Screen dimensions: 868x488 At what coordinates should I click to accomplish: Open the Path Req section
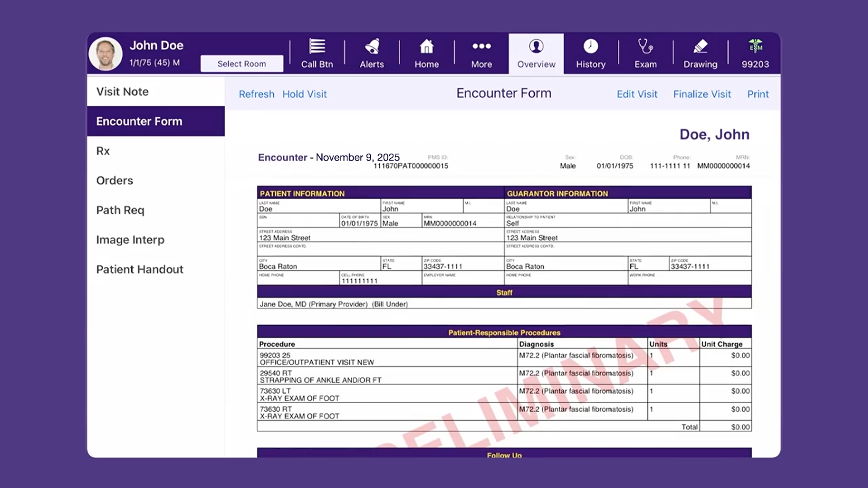click(x=120, y=210)
